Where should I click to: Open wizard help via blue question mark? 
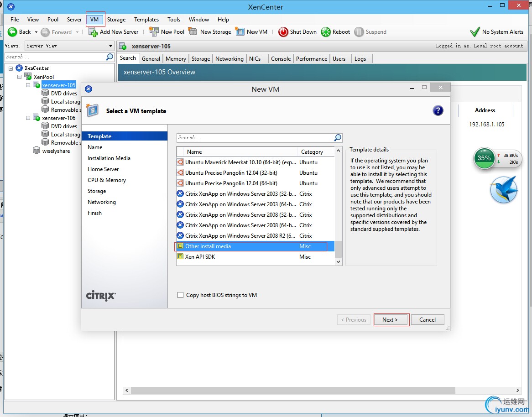click(438, 110)
